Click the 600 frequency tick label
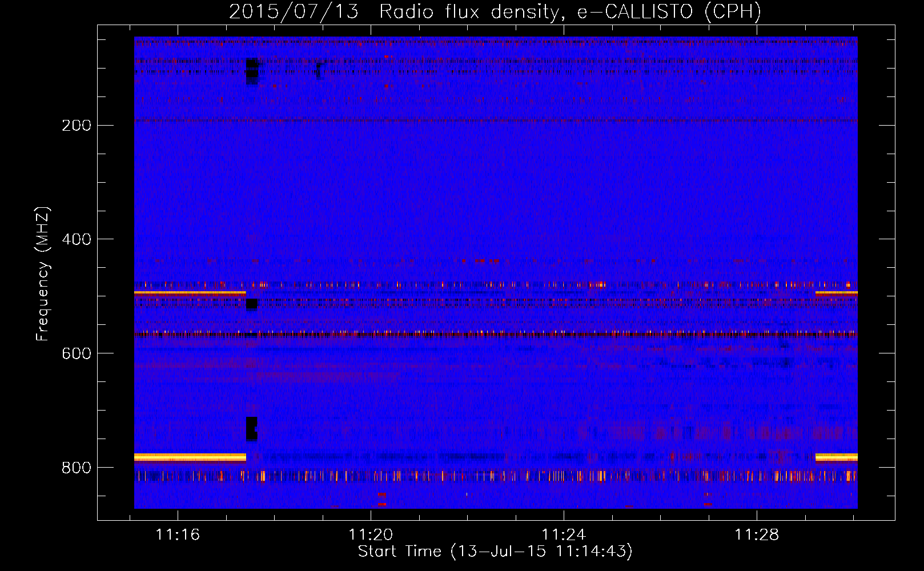This screenshot has width=924, height=571. (77, 353)
